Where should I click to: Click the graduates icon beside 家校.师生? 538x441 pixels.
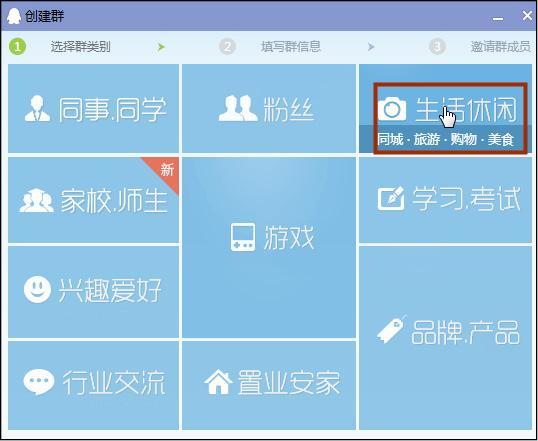pos(37,200)
